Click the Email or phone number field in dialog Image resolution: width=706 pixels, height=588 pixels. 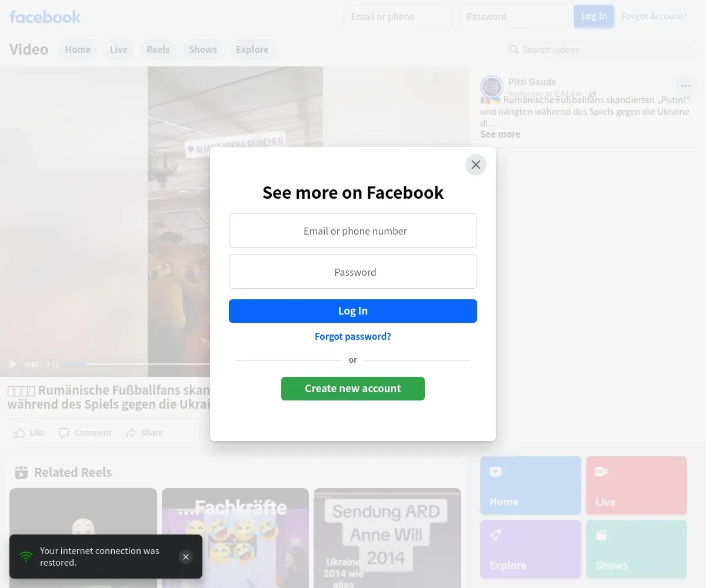353,230
